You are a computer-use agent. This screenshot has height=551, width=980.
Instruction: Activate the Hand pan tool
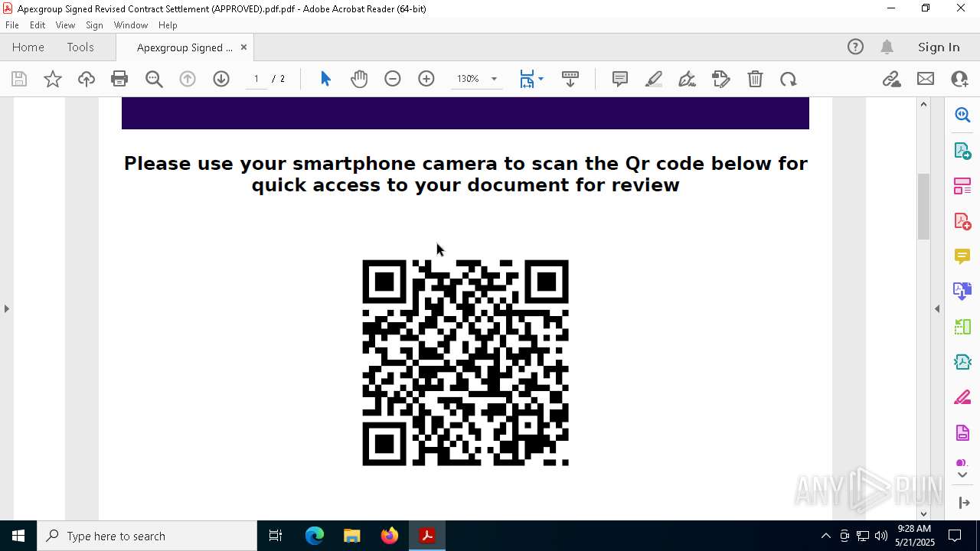pyautogui.click(x=359, y=79)
